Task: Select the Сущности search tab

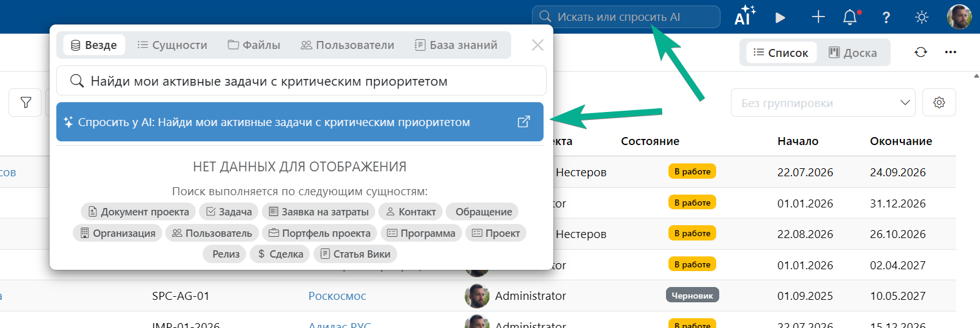Action: click(x=172, y=45)
